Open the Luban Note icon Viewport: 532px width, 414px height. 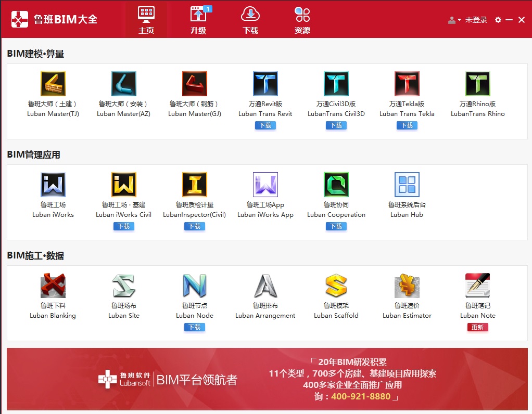(478, 286)
